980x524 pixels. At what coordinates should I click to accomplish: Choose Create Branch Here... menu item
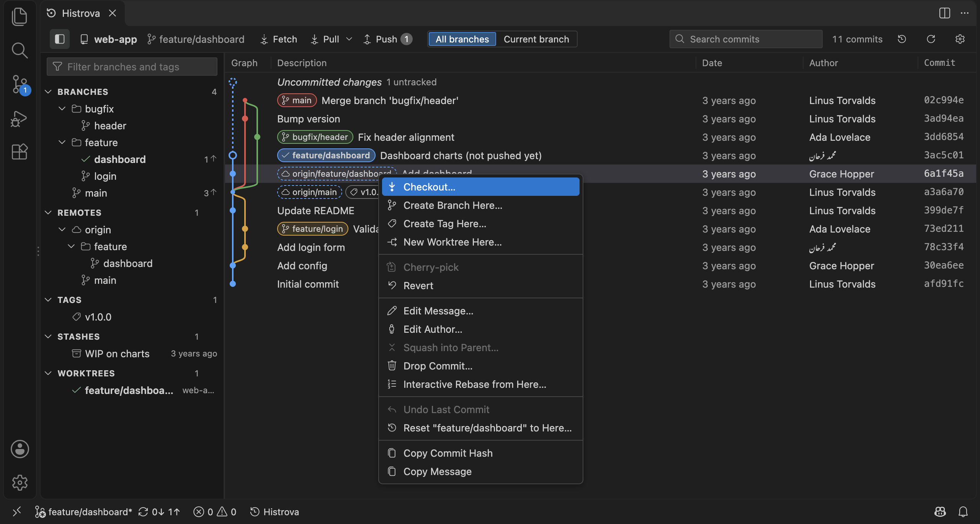[x=480, y=205]
